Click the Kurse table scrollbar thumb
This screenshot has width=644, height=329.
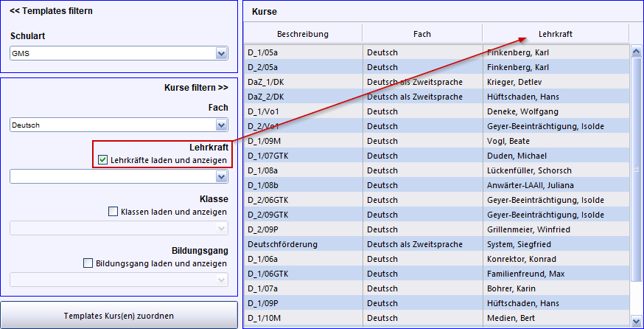tap(636, 169)
